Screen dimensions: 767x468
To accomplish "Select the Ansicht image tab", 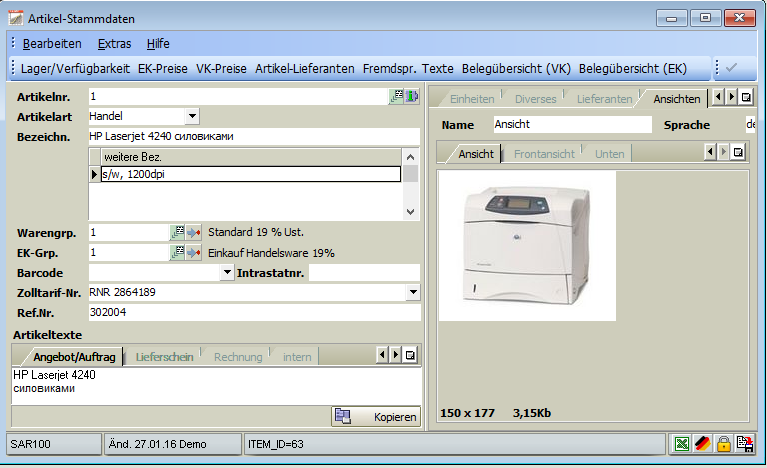I will [x=476, y=154].
